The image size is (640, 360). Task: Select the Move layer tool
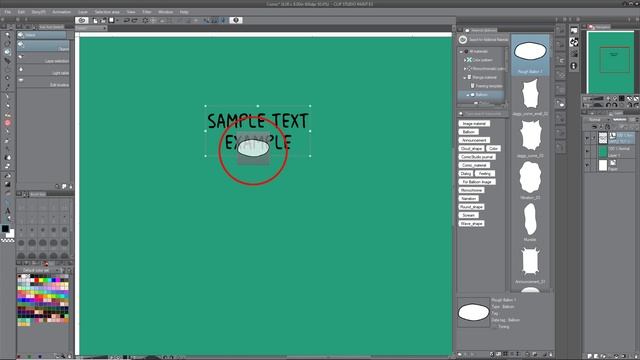(x=7, y=61)
